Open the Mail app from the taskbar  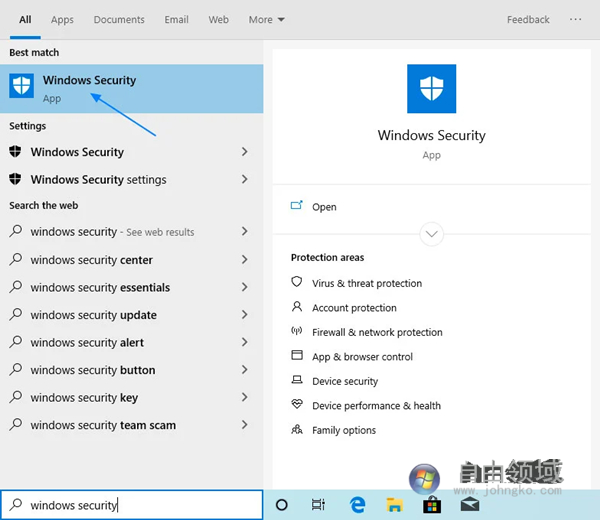(x=470, y=505)
